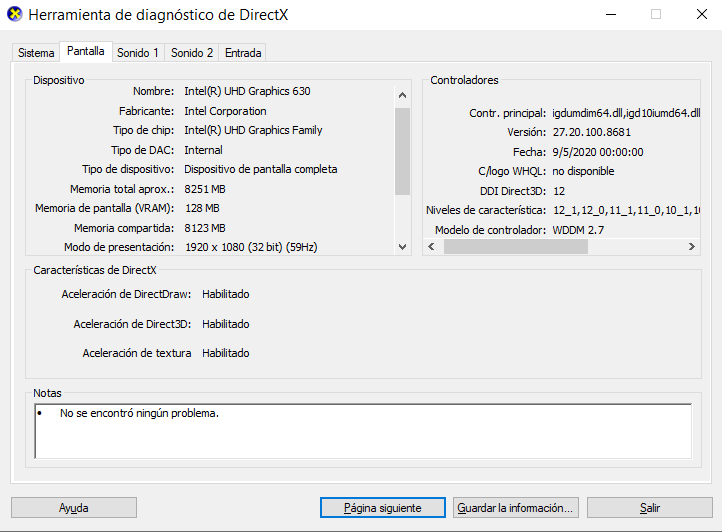Click the version '27.20.100.8681'
Screen dimensions: 722x532
pos(592,133)
